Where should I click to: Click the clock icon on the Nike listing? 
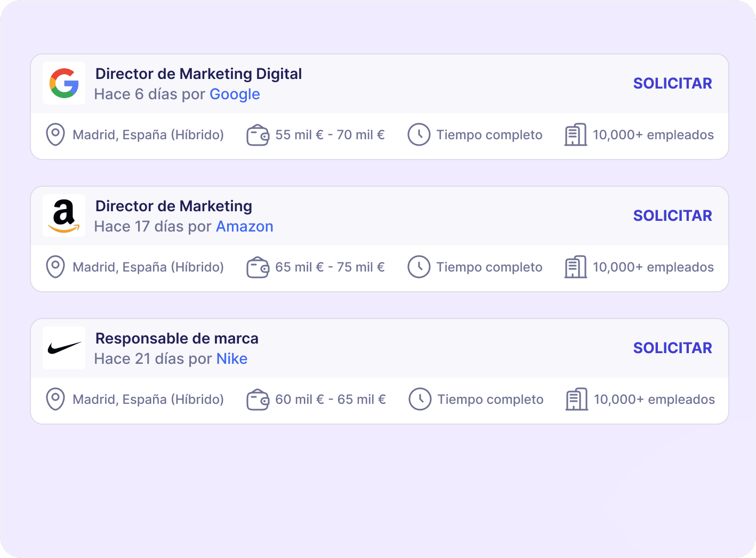pyautogui.click(x=420, y=399)
